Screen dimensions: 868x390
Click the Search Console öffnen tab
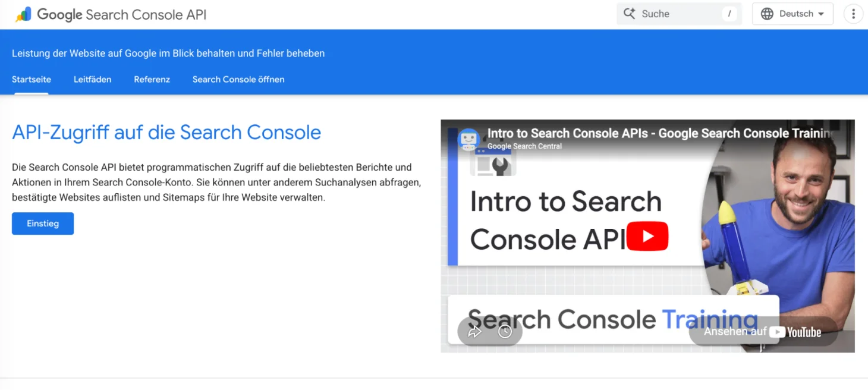pos(238,79)
